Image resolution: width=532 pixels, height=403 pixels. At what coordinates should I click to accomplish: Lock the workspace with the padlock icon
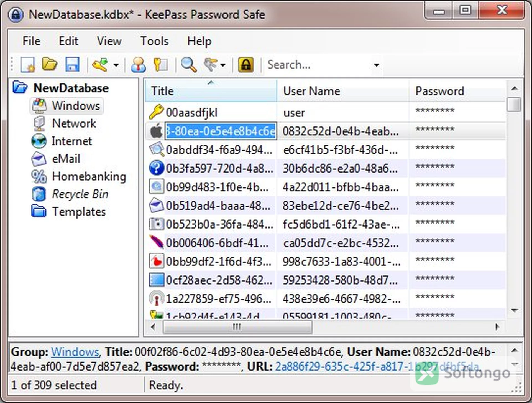pos(246,65)
